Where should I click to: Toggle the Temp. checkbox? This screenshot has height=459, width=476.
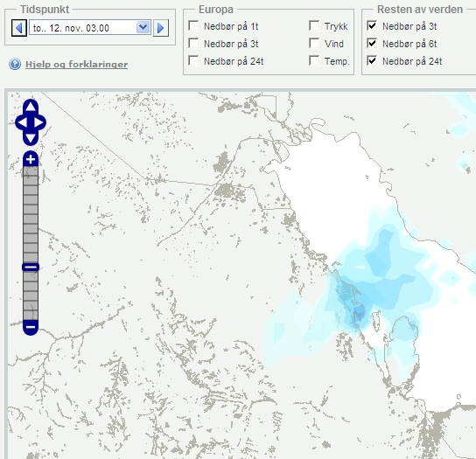coord(314,60)
